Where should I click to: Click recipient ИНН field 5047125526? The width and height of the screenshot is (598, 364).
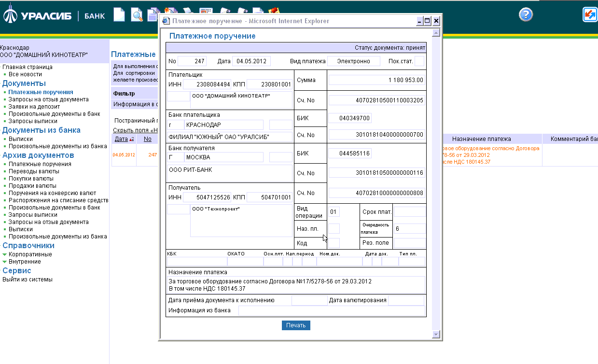point(207,197)
